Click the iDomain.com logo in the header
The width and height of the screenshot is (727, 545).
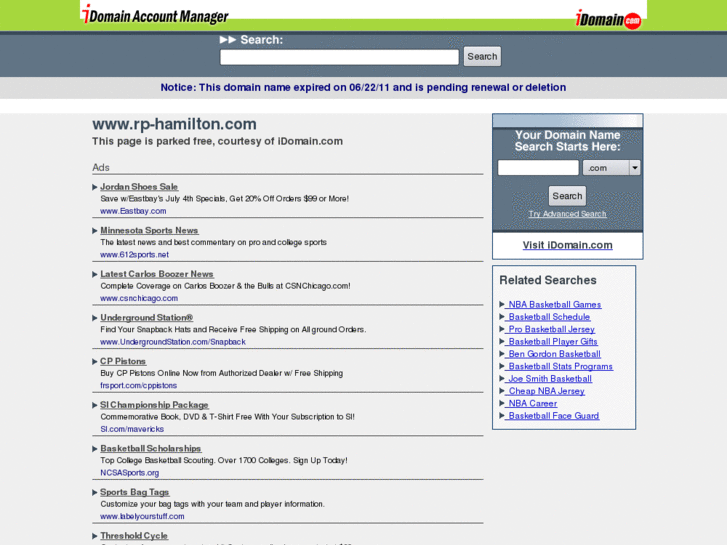pyautogui.click(x=608, y=19)
